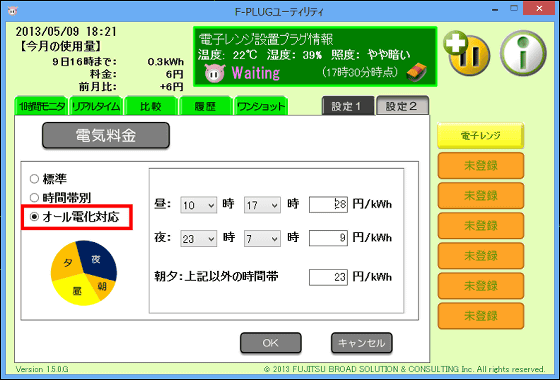
Task: Click the 昼 slice of the pie chart
Action: pos(76,291)
